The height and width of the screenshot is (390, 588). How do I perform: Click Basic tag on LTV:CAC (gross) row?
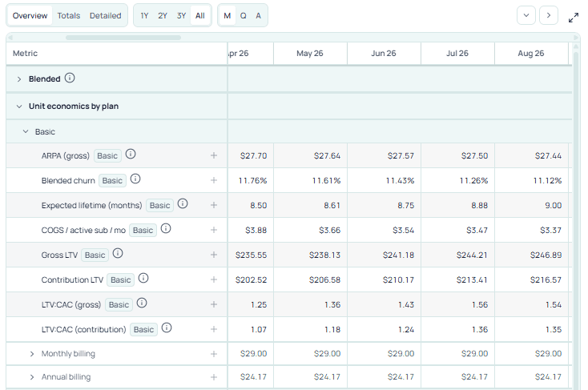[119, 305]
